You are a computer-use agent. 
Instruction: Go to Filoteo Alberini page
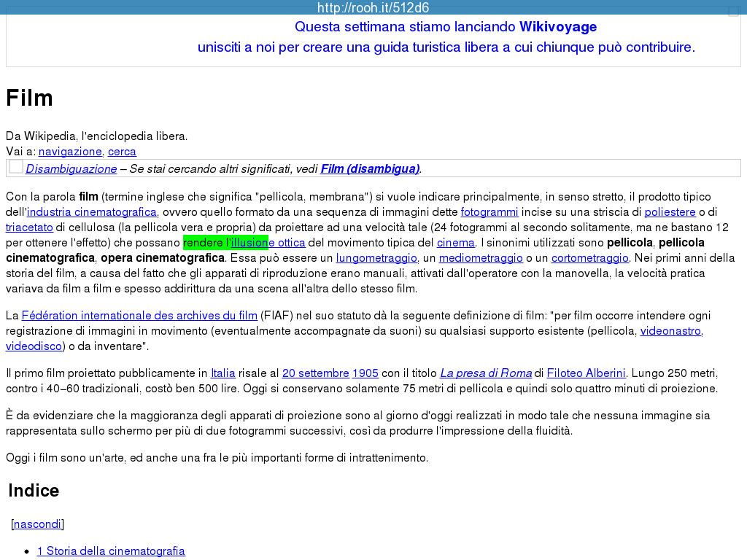coord(587,373)
